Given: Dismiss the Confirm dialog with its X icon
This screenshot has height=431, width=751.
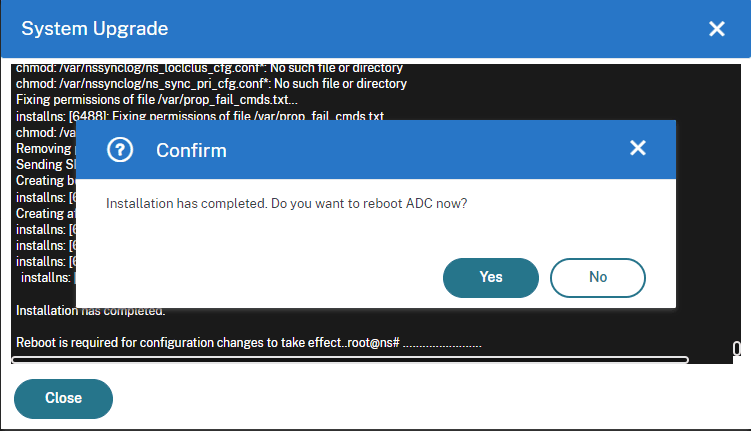Looking at the screenshot, I should (638, 148).
